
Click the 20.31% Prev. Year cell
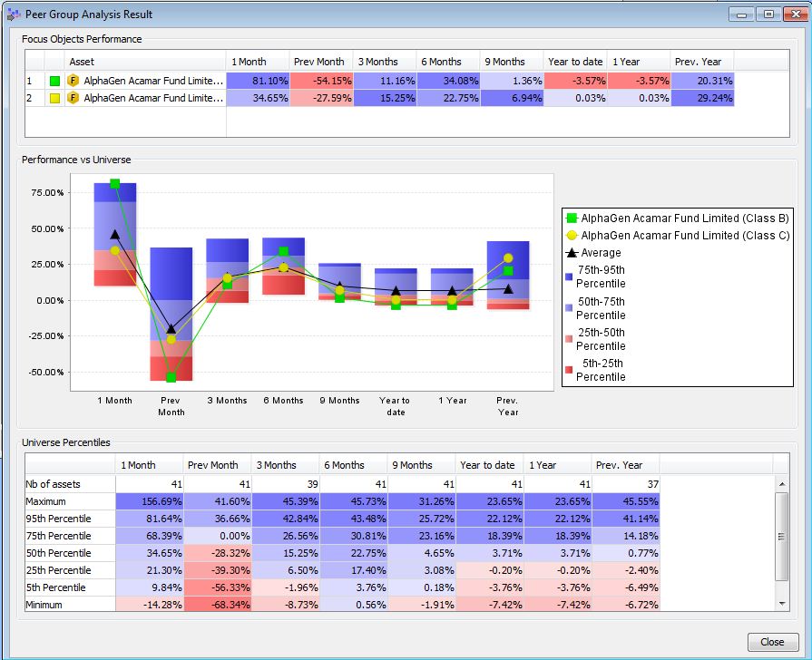tap(703, 81)
